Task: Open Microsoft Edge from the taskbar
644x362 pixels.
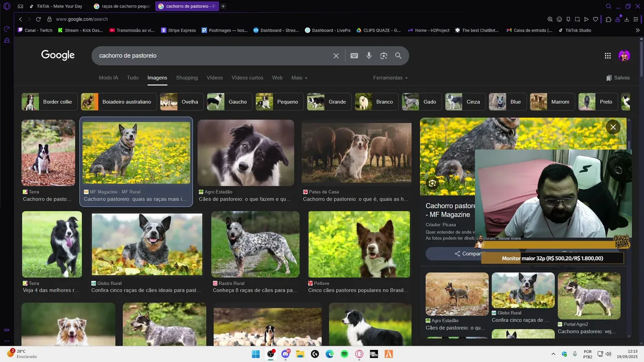Action: (x=330, y=354)
